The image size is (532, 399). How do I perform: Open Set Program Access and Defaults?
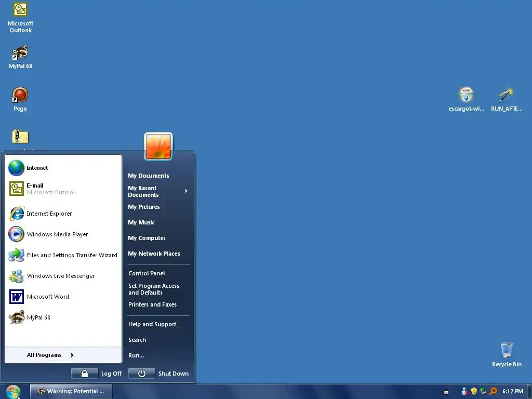coord(158,289)
